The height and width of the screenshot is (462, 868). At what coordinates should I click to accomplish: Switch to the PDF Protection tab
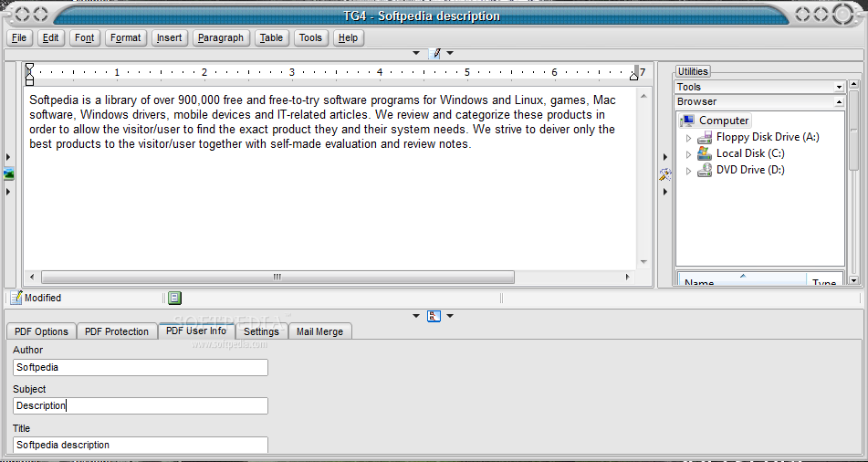[x=117, y=331]
